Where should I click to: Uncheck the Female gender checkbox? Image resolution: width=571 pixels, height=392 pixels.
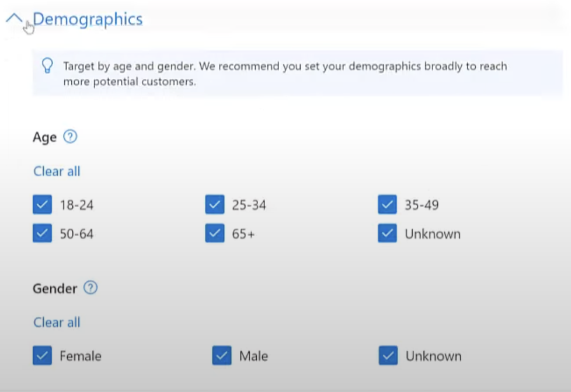(x=42, y=355)
